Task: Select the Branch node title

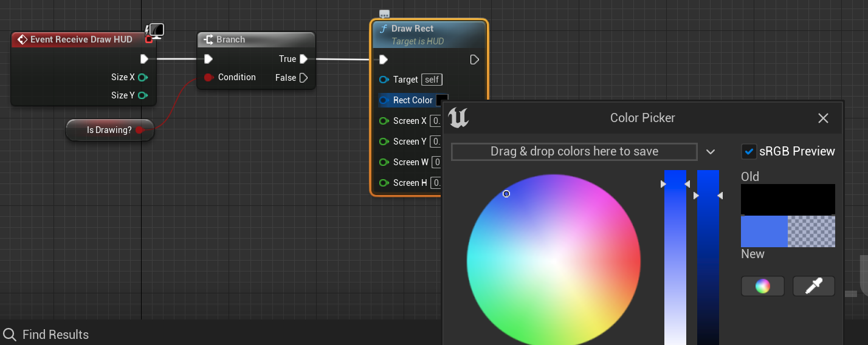Action: [x=230, y=39]
